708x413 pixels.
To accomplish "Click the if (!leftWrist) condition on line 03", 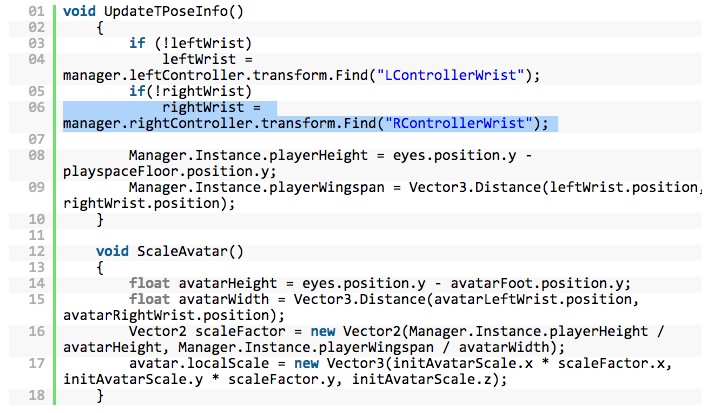I will tap(191, 43).
